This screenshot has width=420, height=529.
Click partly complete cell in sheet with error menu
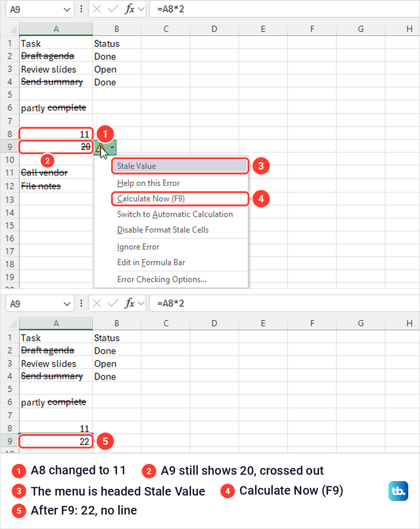(x=56, y=108)
